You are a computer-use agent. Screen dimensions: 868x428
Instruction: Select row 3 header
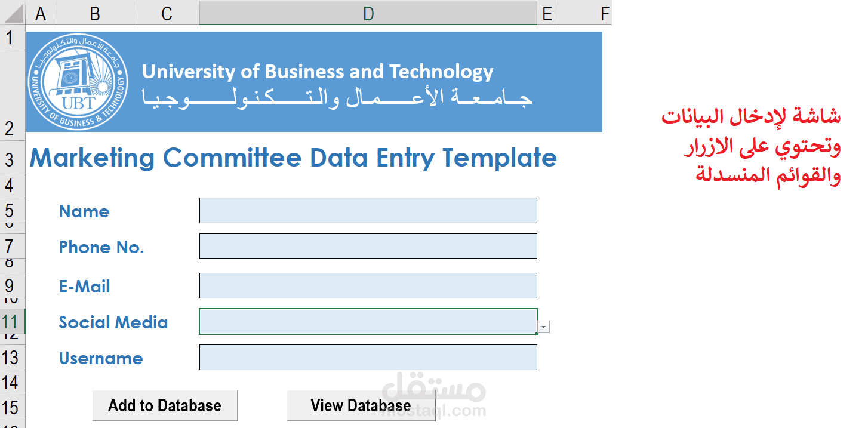(10, 159)
